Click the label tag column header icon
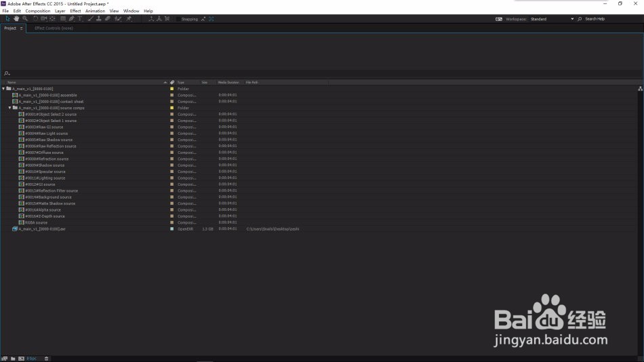Screen dimensions: 644x362 click(172, 83)
